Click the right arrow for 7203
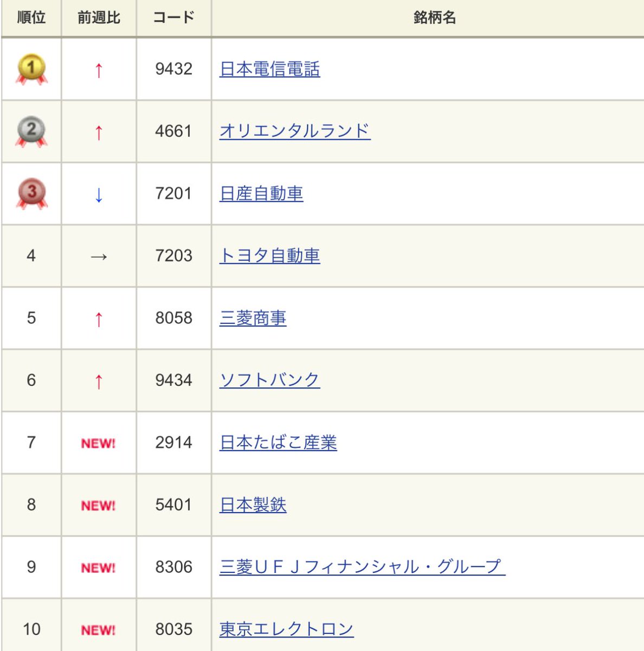The width and height of the screenshot is (644, 651). point(99,257)
